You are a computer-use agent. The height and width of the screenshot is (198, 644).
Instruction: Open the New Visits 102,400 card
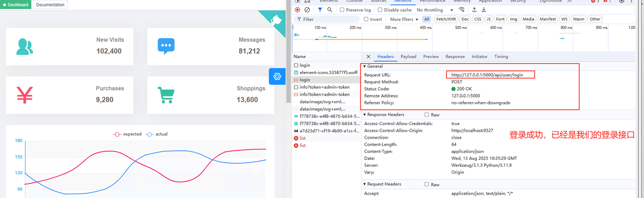click(69, 46)
